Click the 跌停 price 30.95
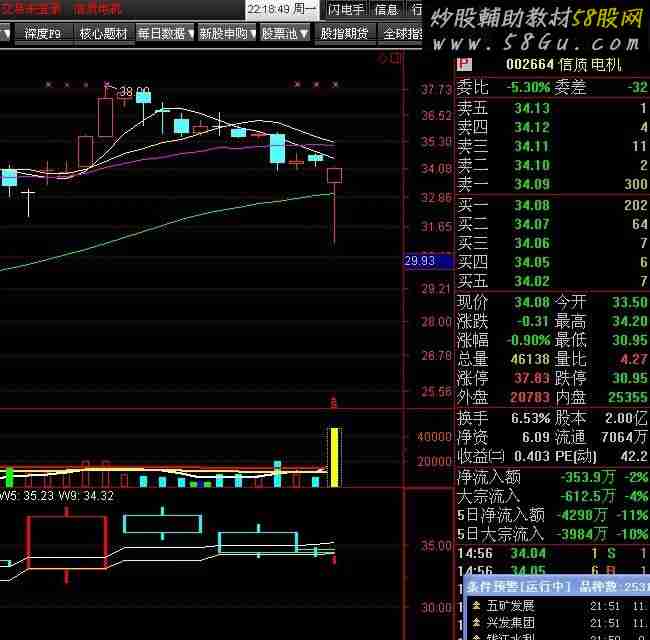Screen dimensions: 650x640 point(630,378)
